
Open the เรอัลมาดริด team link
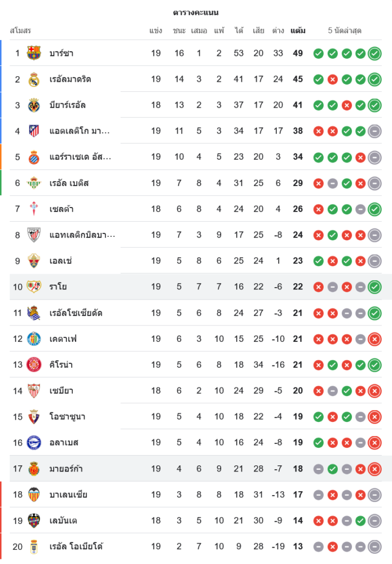[x=70, y=80]
